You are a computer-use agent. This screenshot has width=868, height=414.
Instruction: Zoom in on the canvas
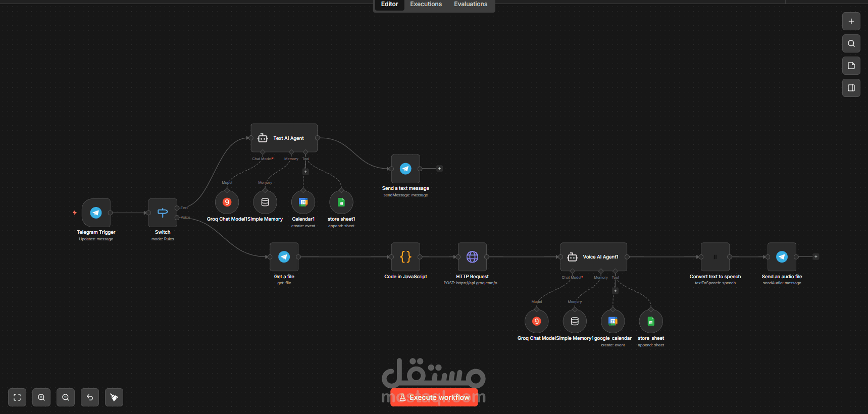coord(41,397)
